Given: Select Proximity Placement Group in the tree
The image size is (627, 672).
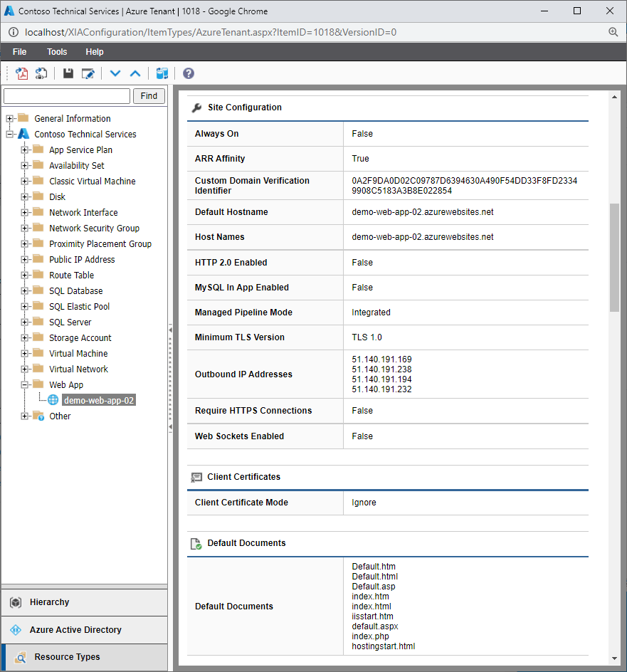Looking at the screenshot, I should (100, 244).
